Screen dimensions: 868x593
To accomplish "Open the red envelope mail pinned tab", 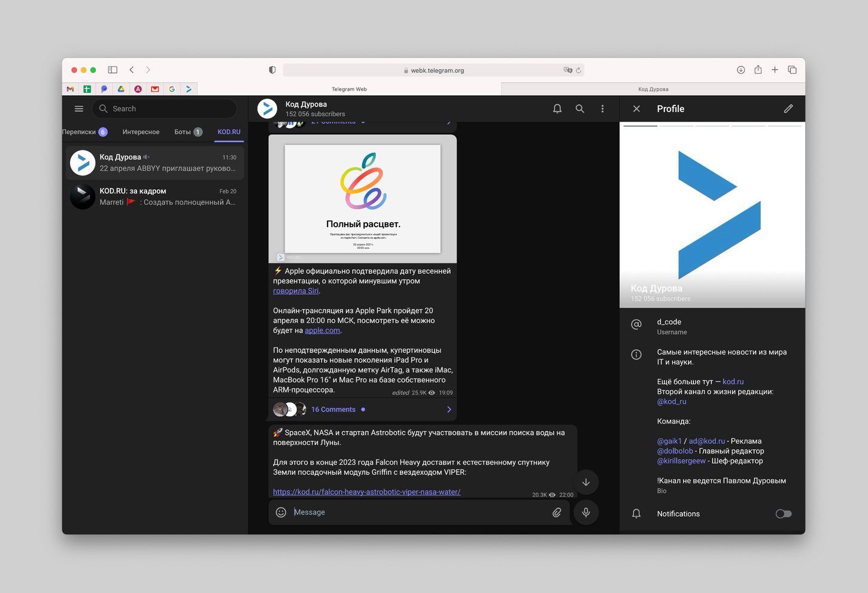I will click(x=155, y=89).
